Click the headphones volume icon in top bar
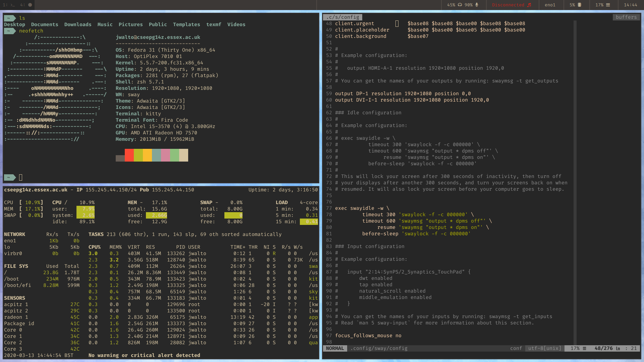This screenshot has height=362, width=644. pyautogui.click(x=460, y=5)
